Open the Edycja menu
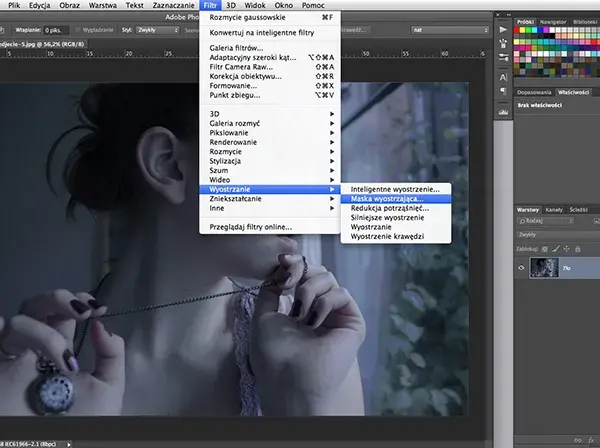600x448 pixels. 39,5
